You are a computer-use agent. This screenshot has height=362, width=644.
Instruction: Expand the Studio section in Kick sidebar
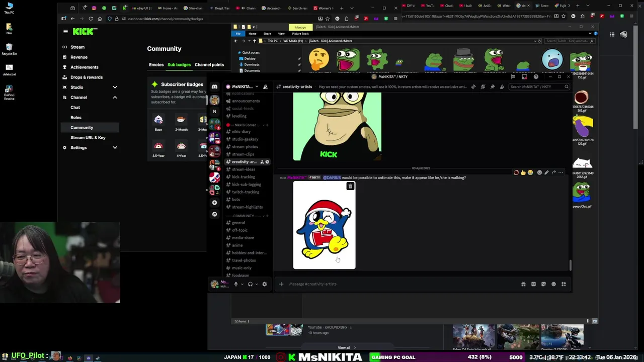click(x=115, y=87)
